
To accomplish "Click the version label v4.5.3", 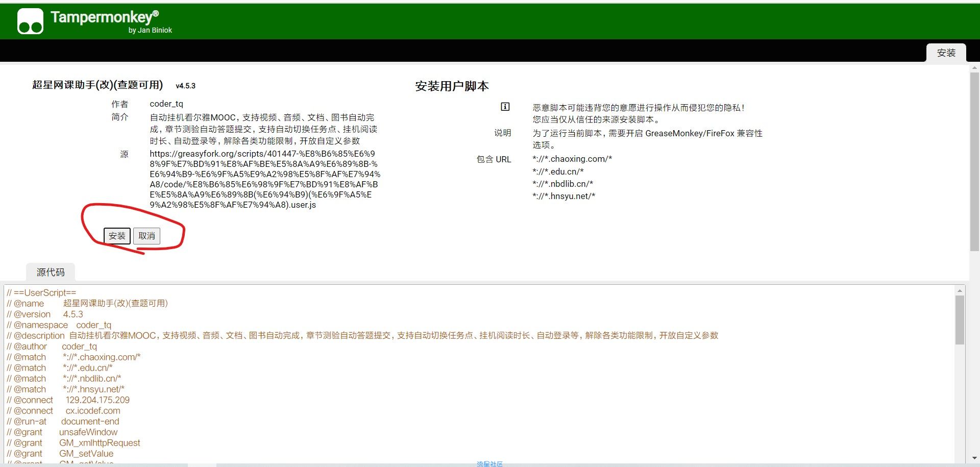I will (185, 86).
